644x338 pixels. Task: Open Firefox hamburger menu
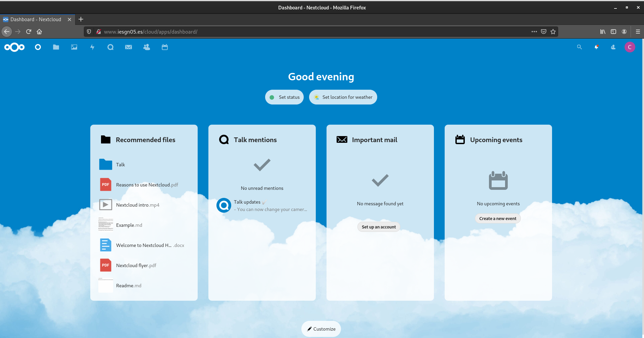[638, 32]
